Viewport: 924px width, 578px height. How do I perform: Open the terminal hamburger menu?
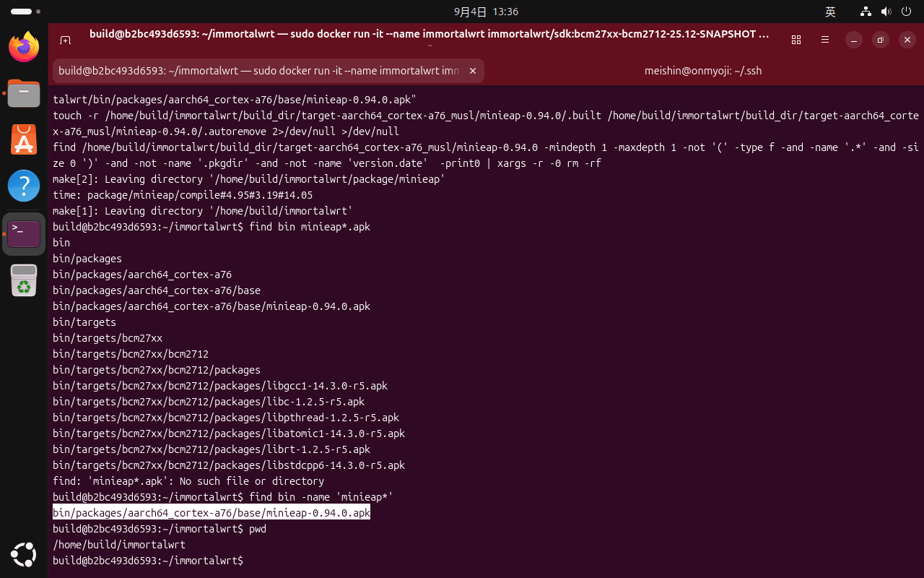pyautogui.click(x=825, y=40)
